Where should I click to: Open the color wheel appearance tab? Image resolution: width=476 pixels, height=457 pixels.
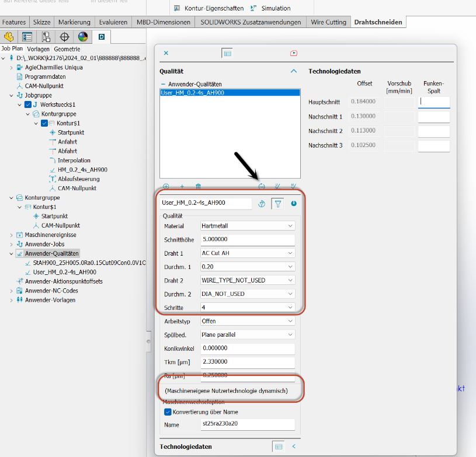[x=83, y=37]
